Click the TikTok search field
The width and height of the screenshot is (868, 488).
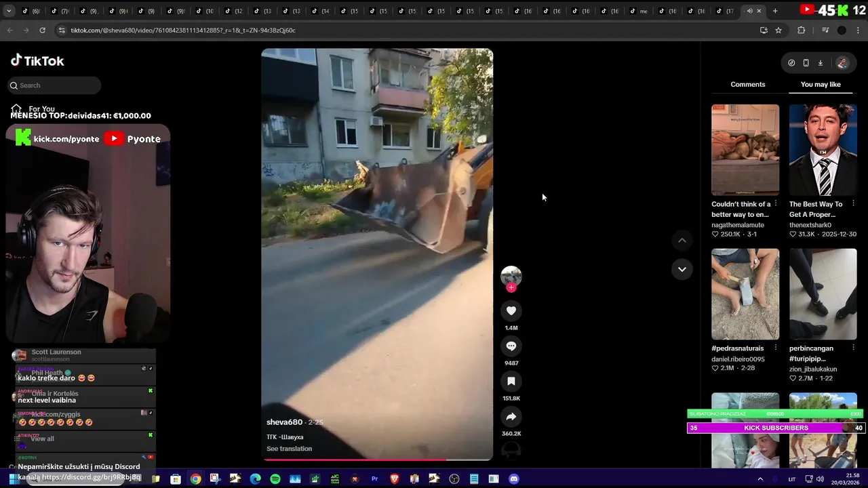coord(56,85)
